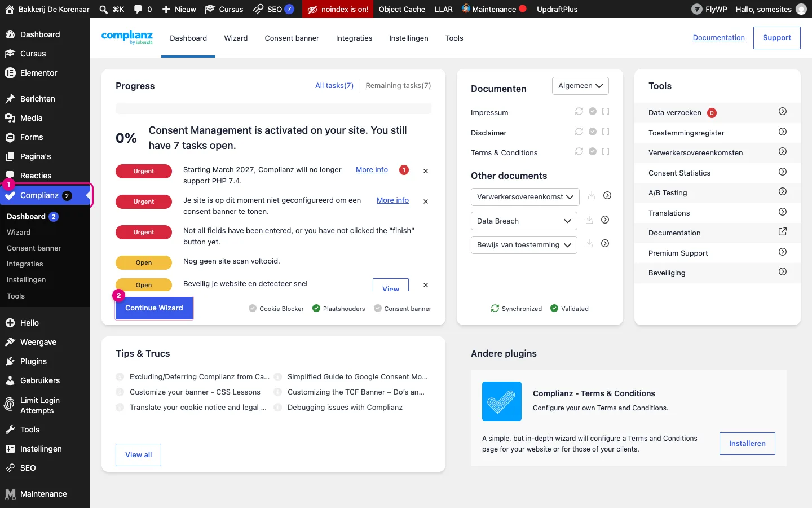The width and height of the screenshot is (812, 508).
Task: Click the Media icon in sidebar
Action: coord(10,118)
